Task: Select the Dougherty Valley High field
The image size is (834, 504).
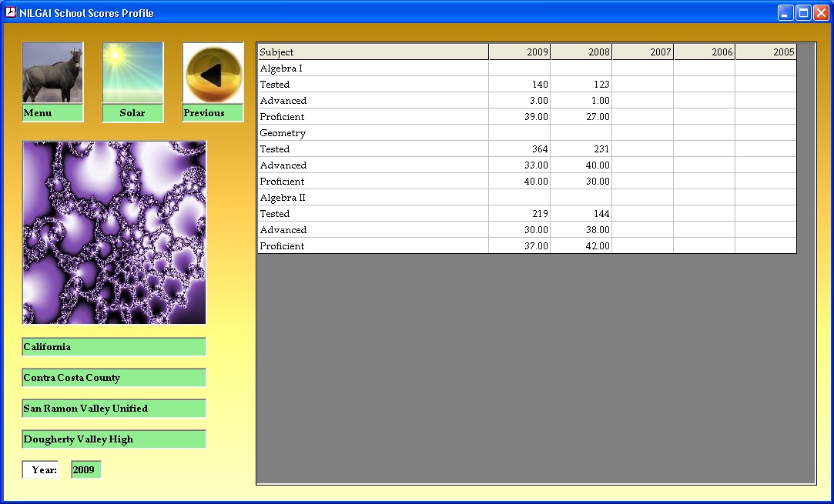Action: pos(114,439)
